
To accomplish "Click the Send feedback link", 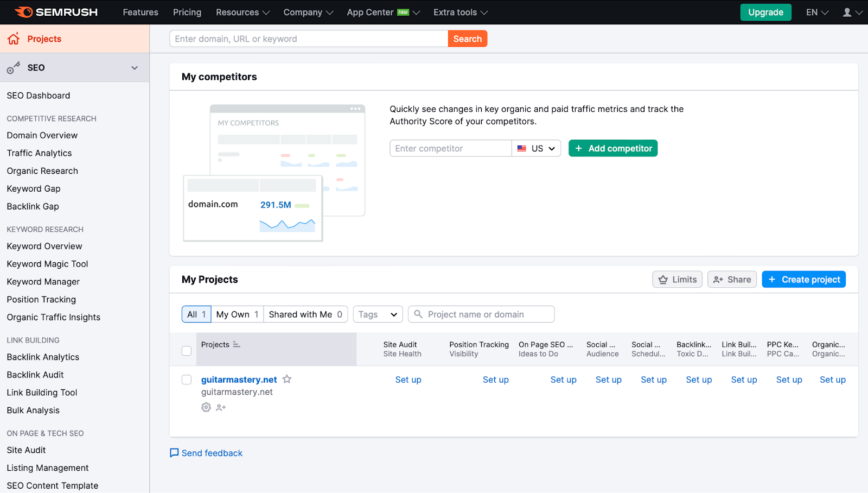I will click(x=212, y=453).
